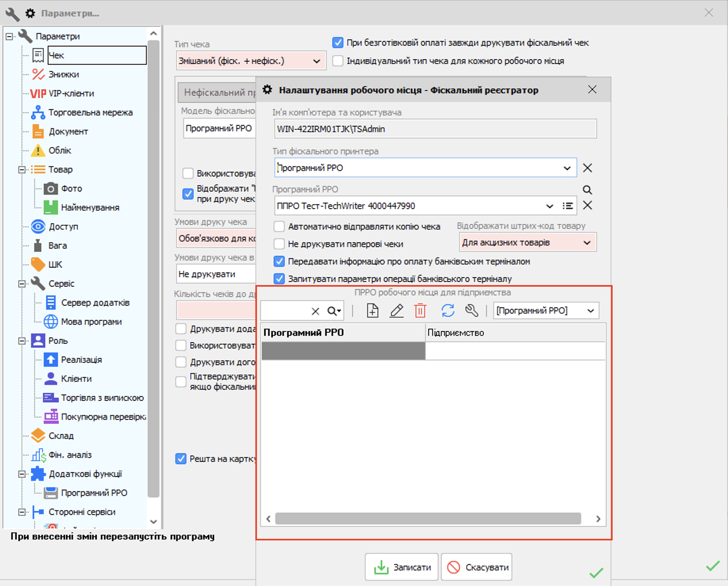Click the grid's horizontal scrollbar

click(428, 519)
